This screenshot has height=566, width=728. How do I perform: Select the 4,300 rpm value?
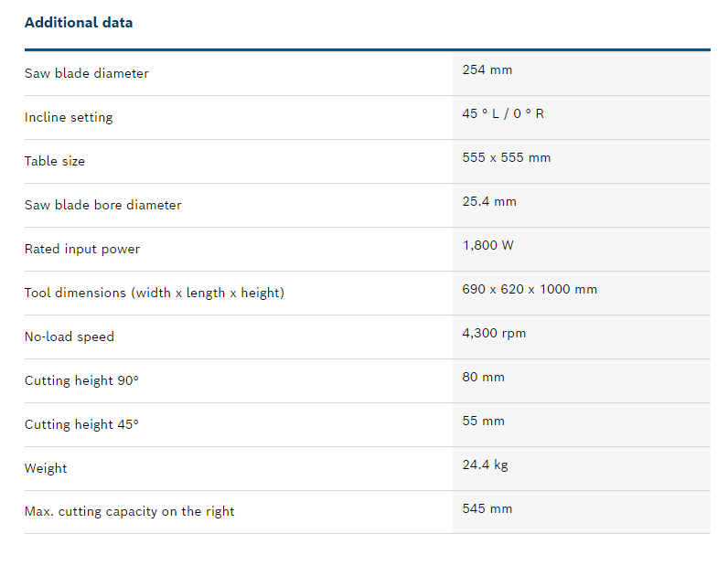pos(494,333)
